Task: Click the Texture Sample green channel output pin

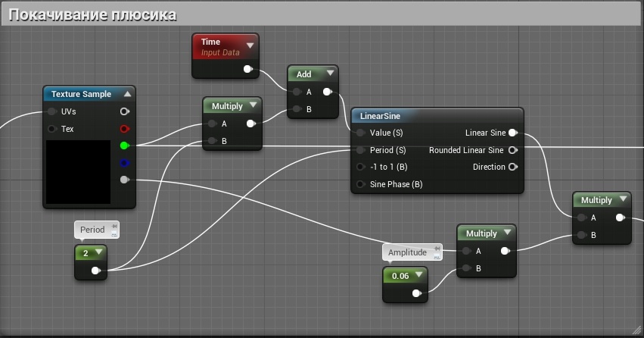Action: tap(124, 146)
